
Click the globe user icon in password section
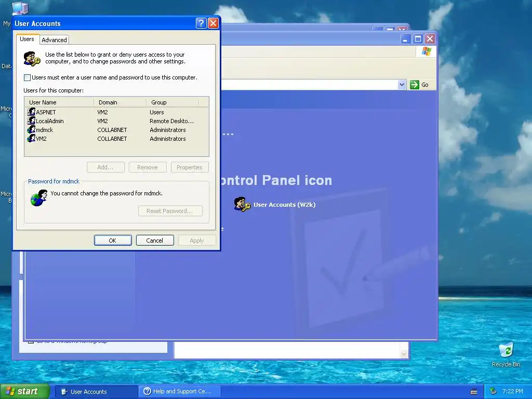tap(38, 198)
